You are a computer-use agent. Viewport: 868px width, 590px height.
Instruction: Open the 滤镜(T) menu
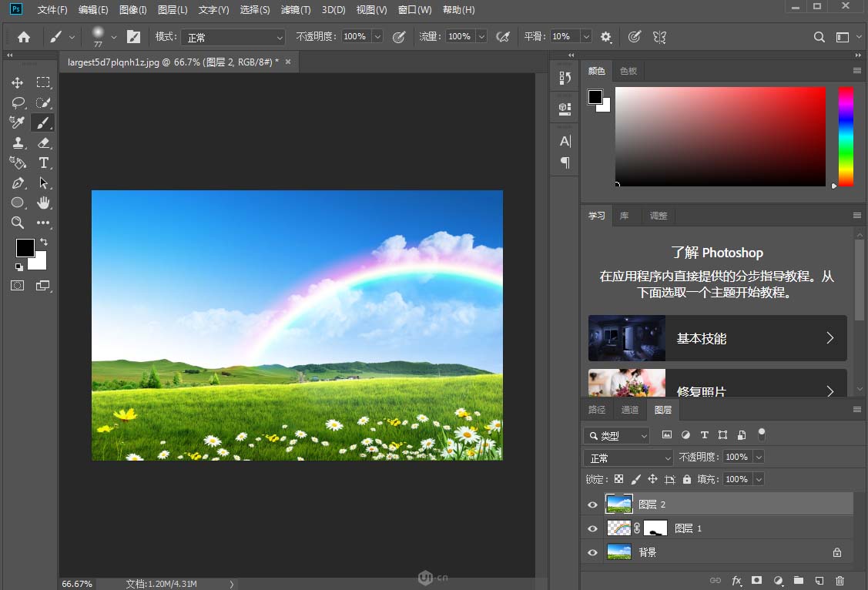pos(296,10)
